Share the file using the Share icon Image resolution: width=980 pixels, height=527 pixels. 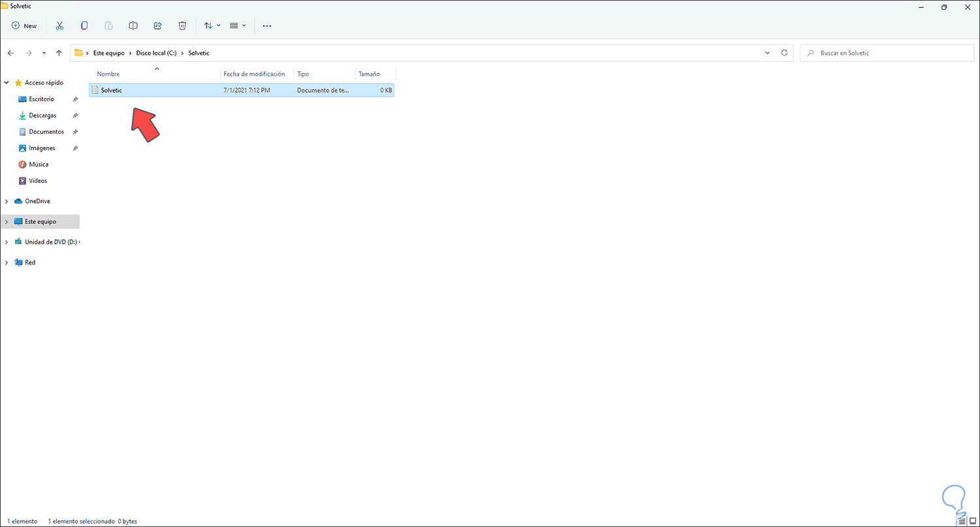coord(157,25)
